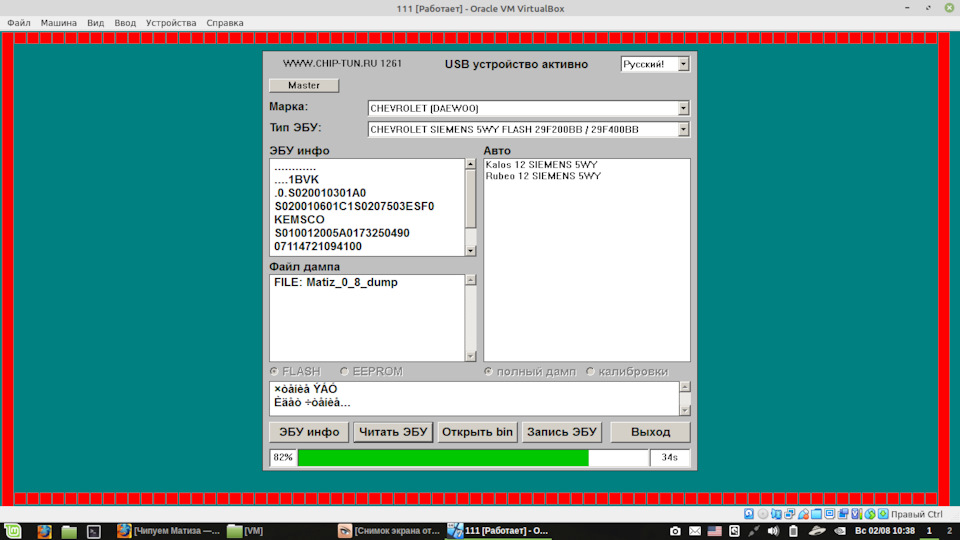The image size is (960, 540).
Task: Click the UFO hat tray icon
Action: pyautogui.click(x=817, y=531)
